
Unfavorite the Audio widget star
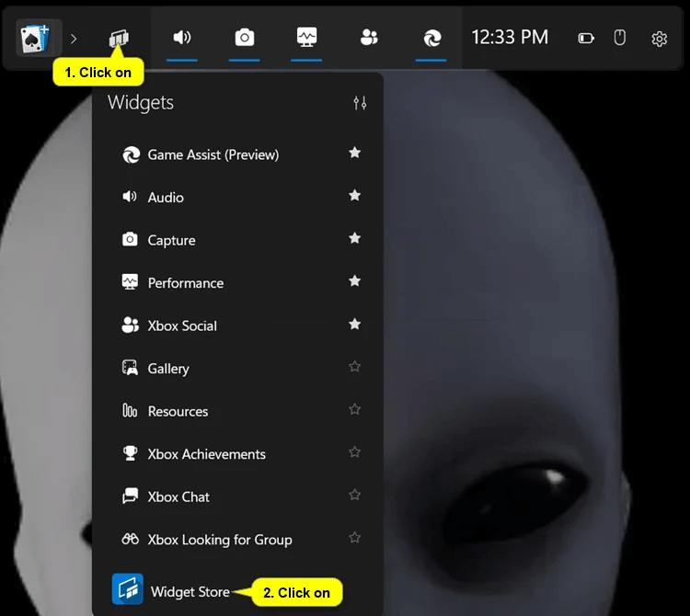pos(355,195)
